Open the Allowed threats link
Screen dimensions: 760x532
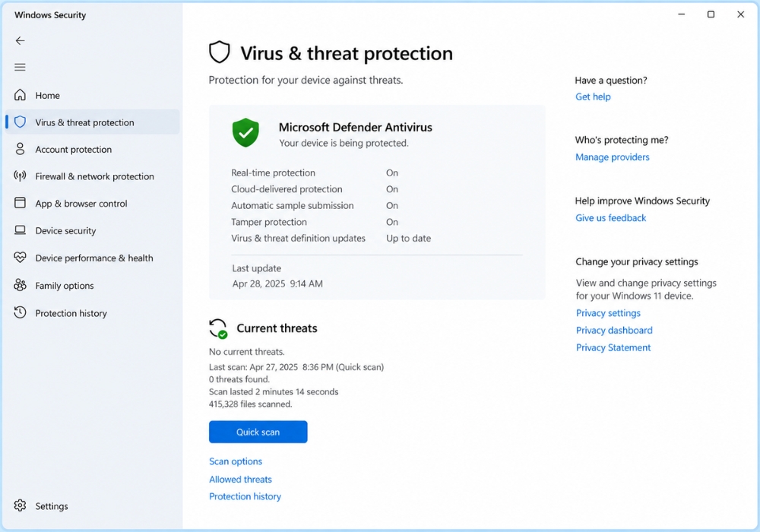(x=240, y=480)
